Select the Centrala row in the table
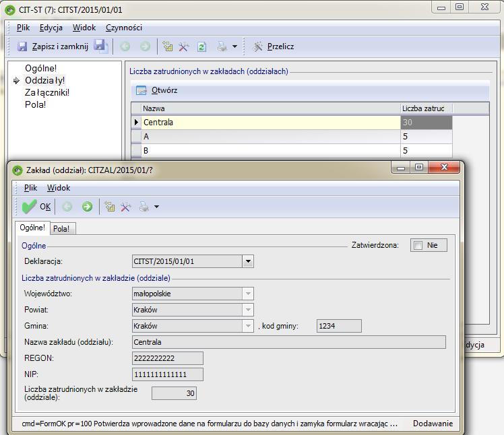 (292, 123)
